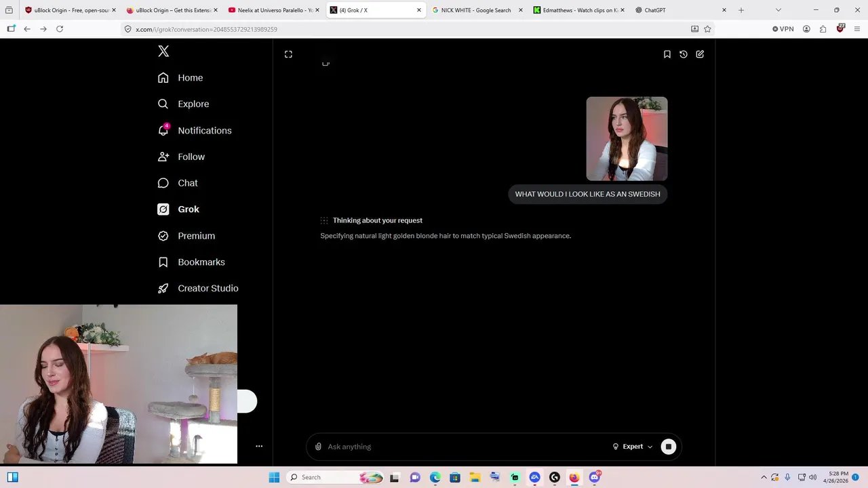868x488 pixels.
Task: Open the Expert mode dropdown
Action: [633, 447]
